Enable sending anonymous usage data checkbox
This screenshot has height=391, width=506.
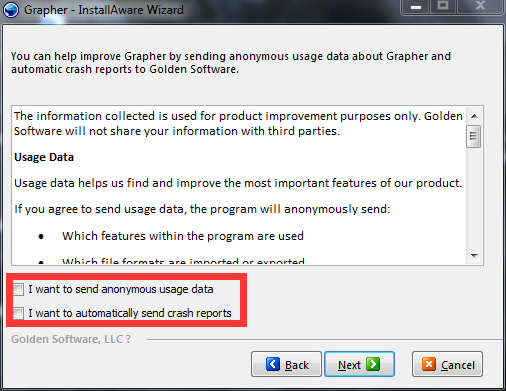tap(18, 289)
